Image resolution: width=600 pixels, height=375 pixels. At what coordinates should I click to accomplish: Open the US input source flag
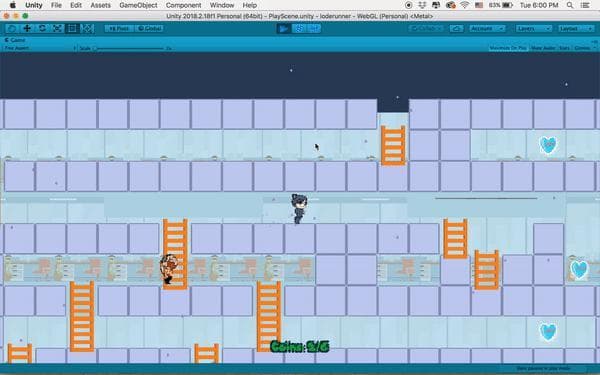479,5
